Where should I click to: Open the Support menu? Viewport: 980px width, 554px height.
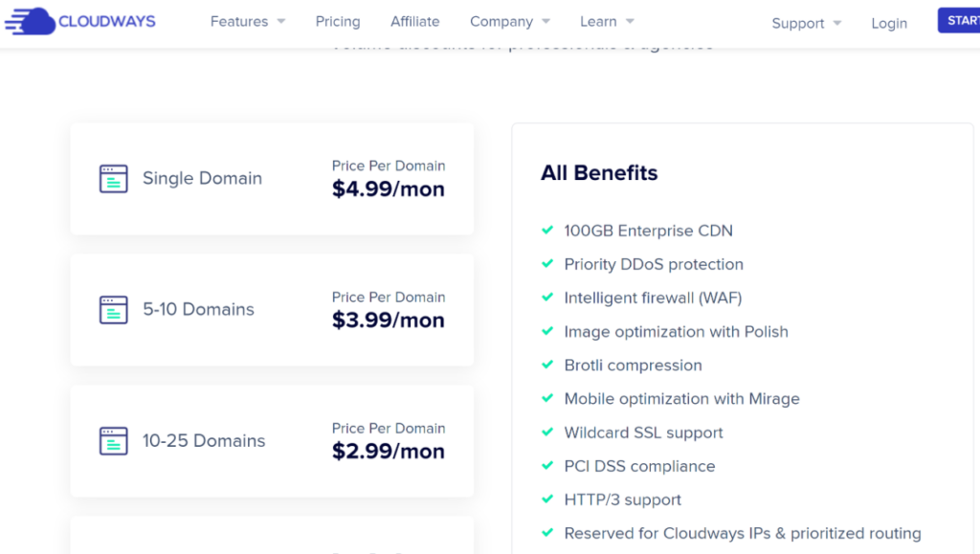[x=798, y=24]
